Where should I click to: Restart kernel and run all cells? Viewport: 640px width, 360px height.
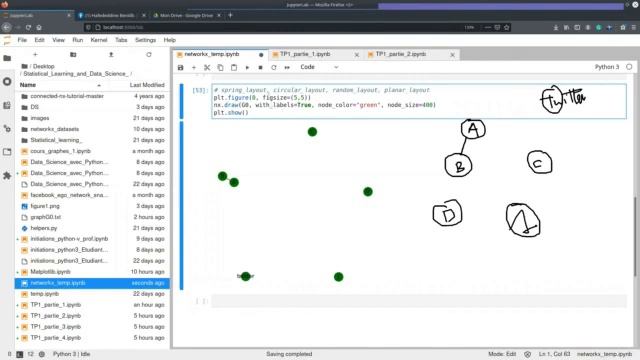tap(287, 67)
